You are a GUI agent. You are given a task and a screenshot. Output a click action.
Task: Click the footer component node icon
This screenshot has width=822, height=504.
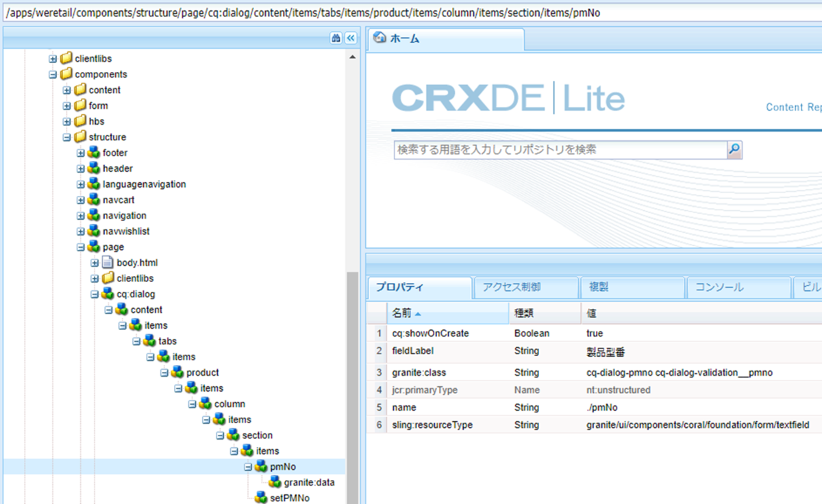point(94,153)
